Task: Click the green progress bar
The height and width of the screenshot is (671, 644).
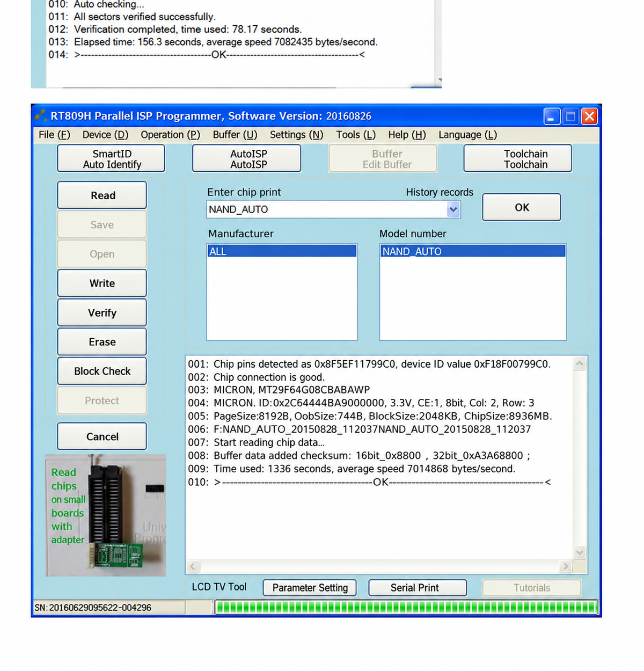Action: (x=406, y=607)
